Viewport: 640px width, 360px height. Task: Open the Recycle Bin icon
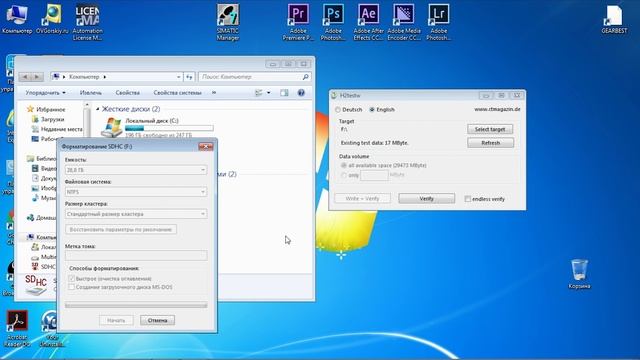coord(580,273)
